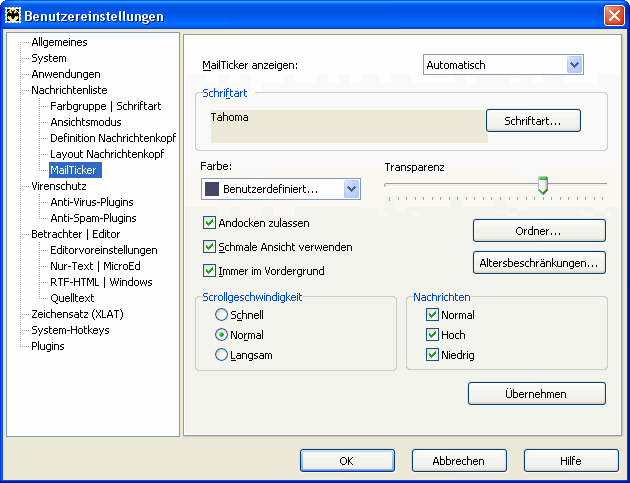Click the Ordner... button
The width and height of the screenshot is (630, 483).
[x=539, y=231]
